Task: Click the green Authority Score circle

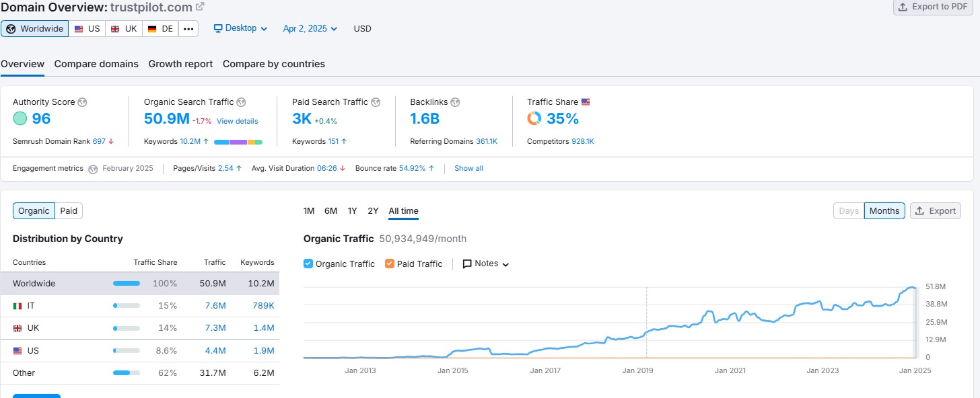Action: click(x=20, y=119)
